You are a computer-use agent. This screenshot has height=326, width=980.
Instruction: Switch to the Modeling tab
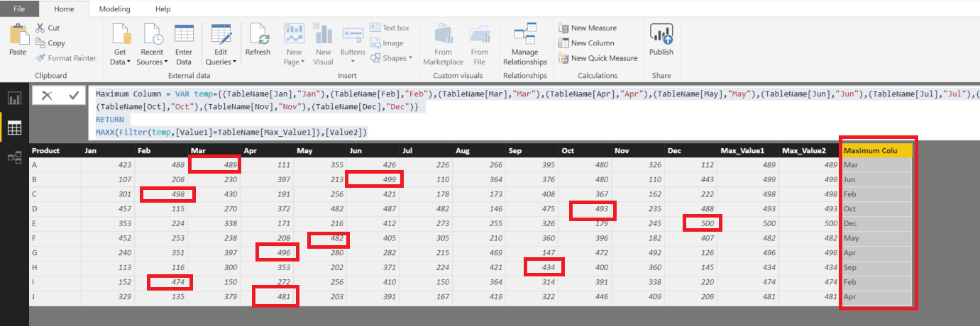click(x=114, y=9)
